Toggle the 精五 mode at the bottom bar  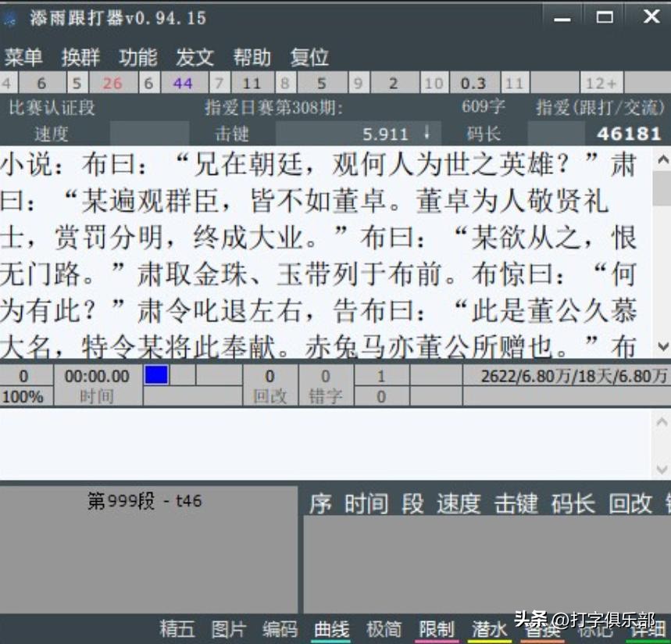pyautogui.click(x=176, y=629)
